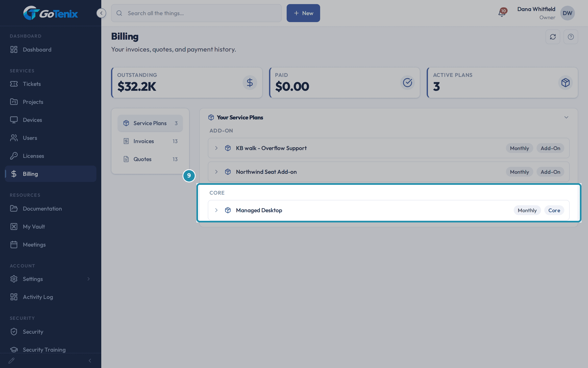The image size is (588, 368).
Task: Click the collapse arrow at the sidebar bottom
Action: pyautogui.click(x=90, y=360)
